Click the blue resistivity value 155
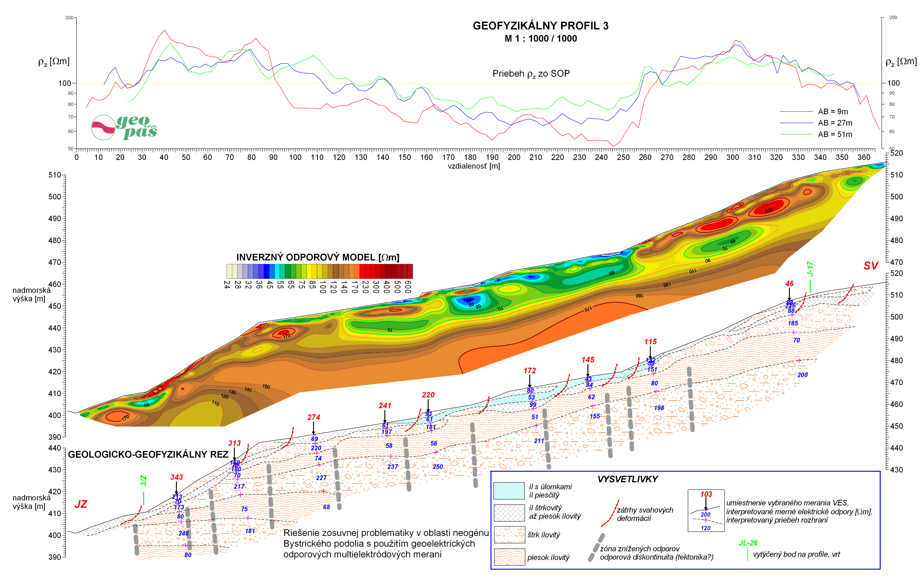This screenshot has height=580, width=924. (595, 416)
